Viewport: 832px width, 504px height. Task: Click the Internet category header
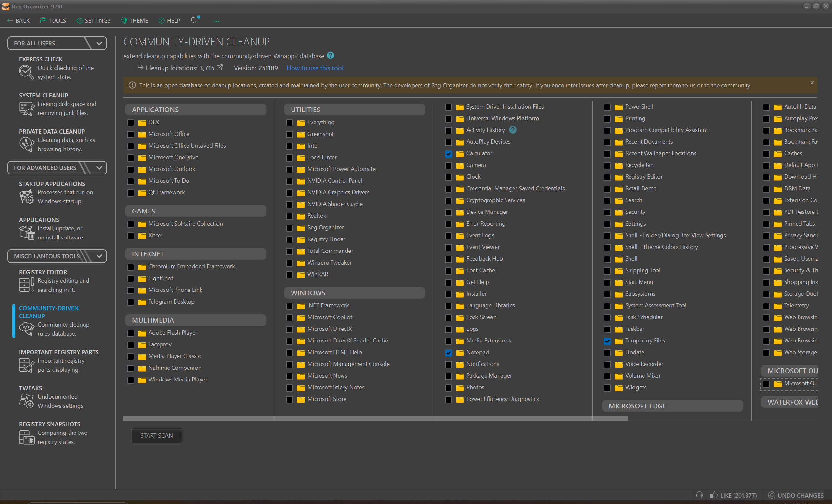click(196, 253)
